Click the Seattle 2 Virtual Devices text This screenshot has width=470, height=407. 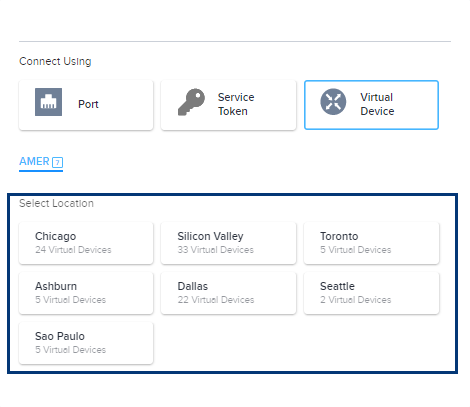(x=355, y=300)
